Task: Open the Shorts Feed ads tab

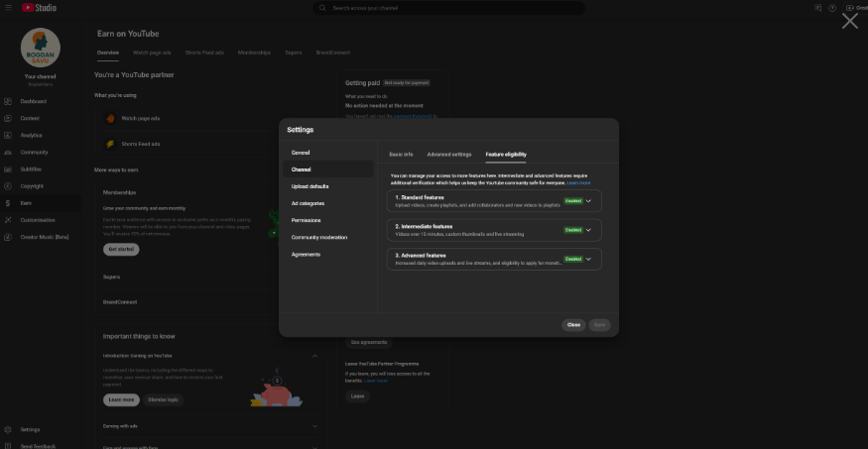Action: [204, 53]
